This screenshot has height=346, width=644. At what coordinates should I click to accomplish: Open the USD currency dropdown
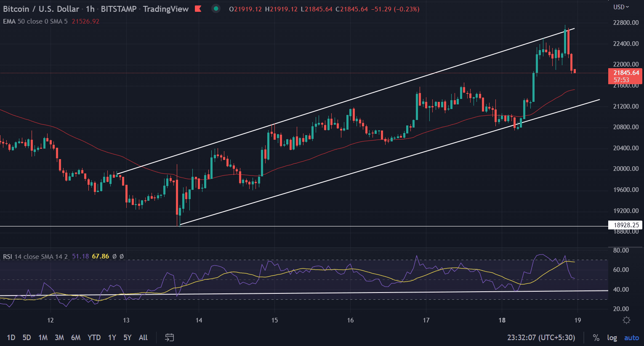tap(621, 7)
